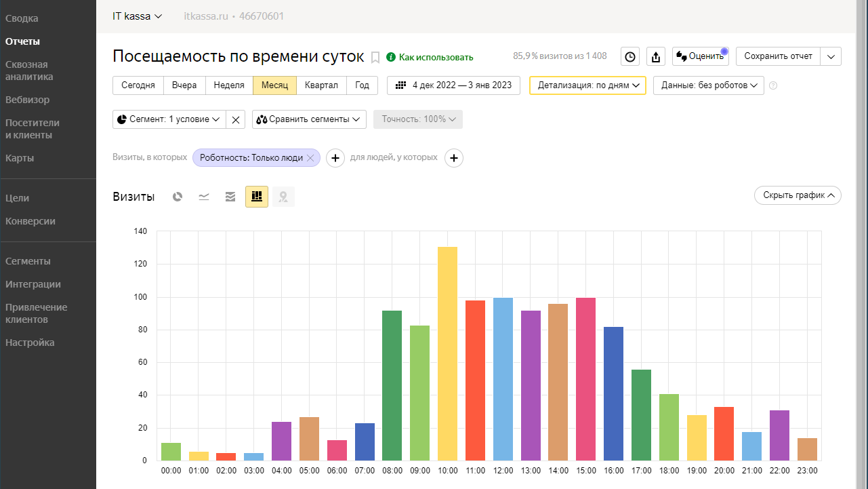Click the dark blue 16:00 chart bar
This screenshot has height=489, width=868.
pos(614,393)
